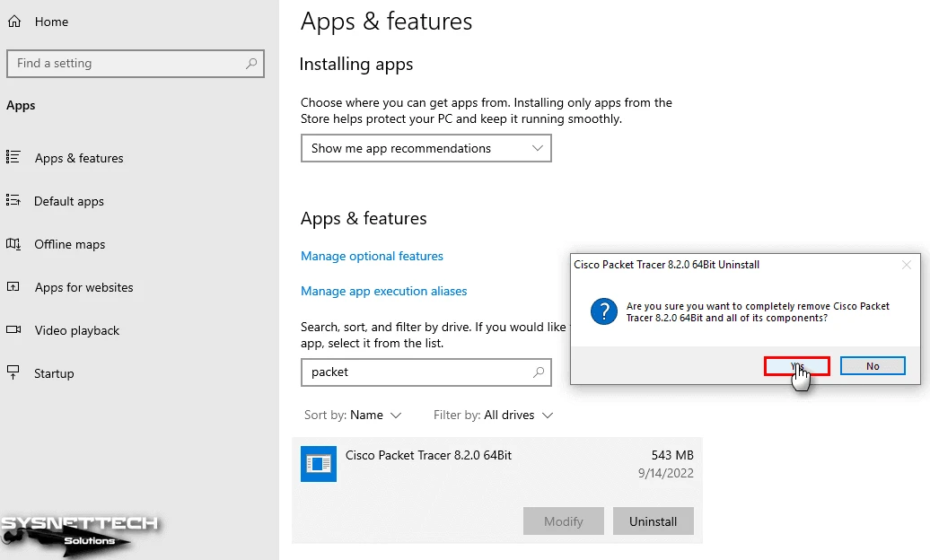Image resolution: width=930 pixels, height=560 pixels.
Task: Click the Startup sidebar icon
Action: (13, 373)
